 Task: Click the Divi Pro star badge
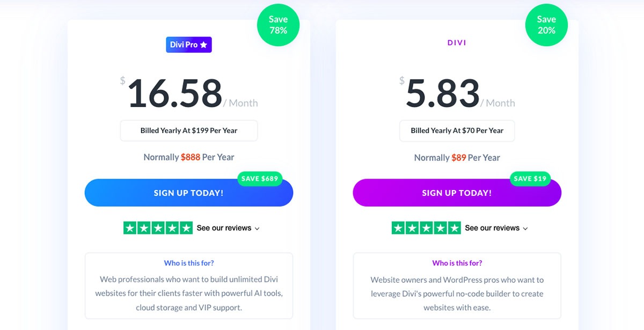(x=189, y=45)
